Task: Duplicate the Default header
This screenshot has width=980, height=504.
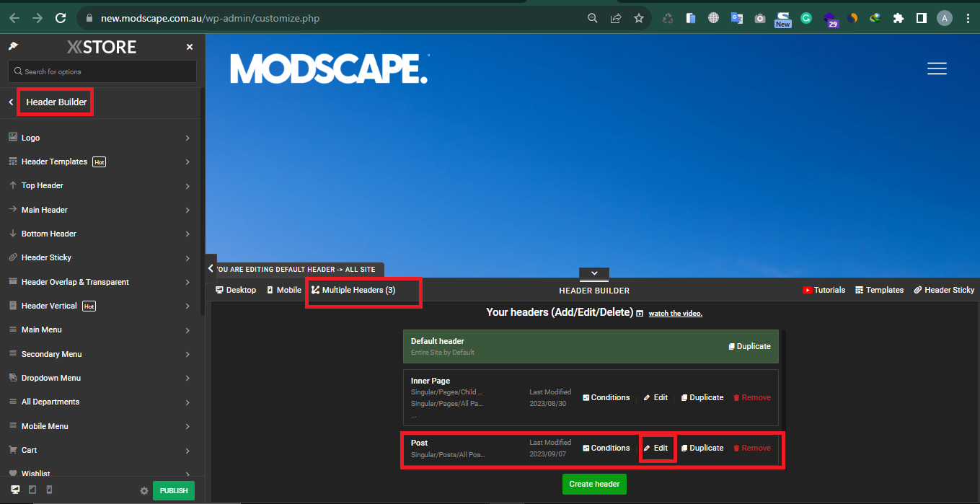Action: coord(749,346)
